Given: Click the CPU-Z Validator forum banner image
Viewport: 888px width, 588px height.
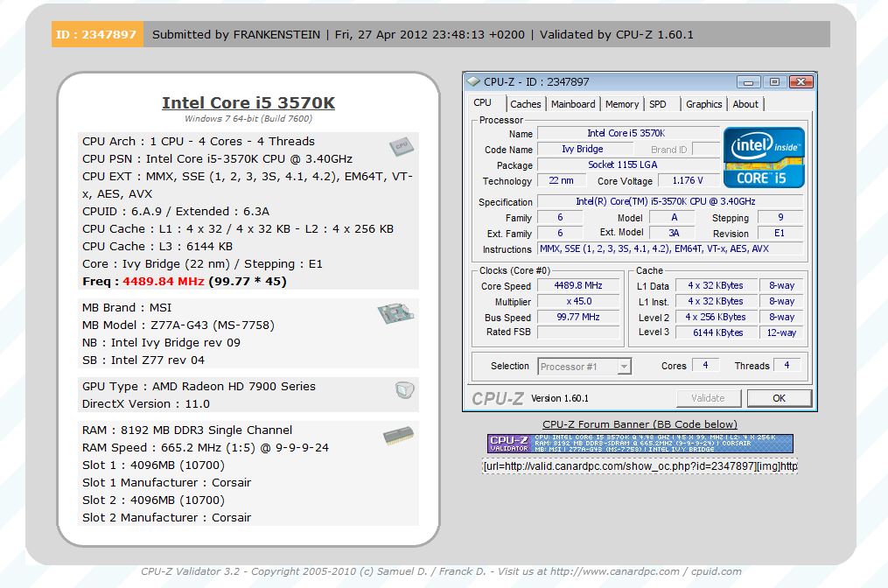Looking at the screenshot, I should click(640, 444).
